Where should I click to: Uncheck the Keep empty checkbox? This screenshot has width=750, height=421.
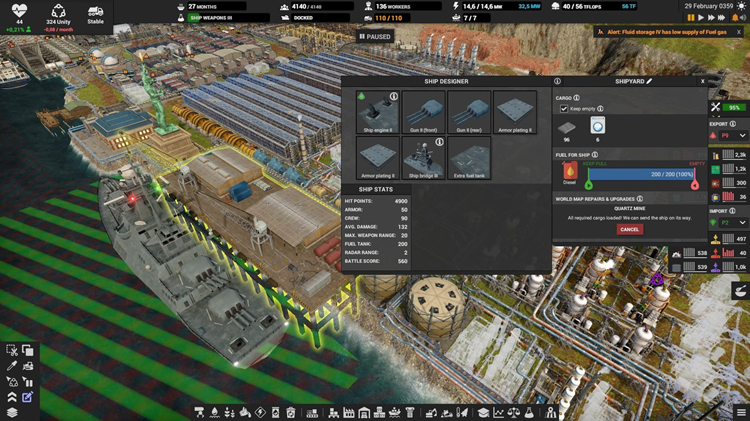coord(564,109)
